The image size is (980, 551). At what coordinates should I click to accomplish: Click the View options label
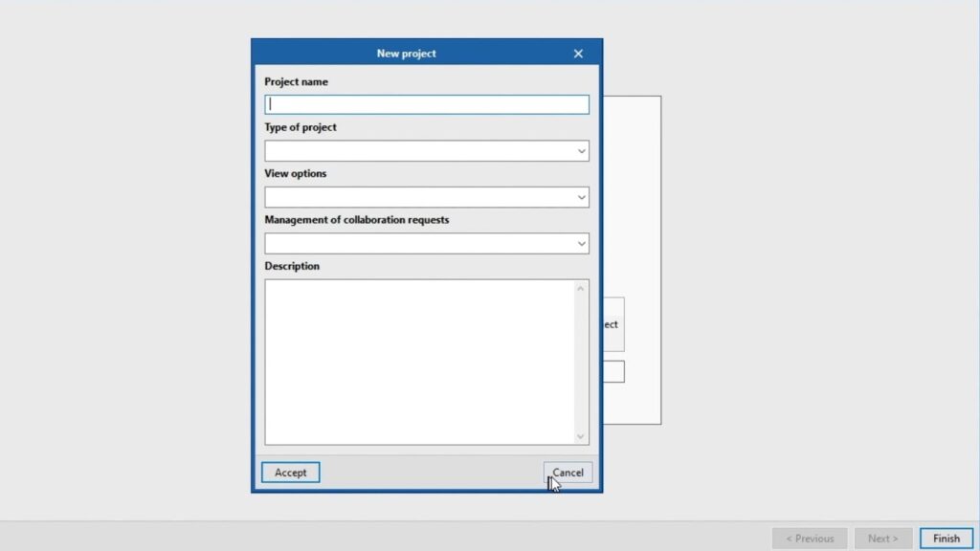pos(295,174)
